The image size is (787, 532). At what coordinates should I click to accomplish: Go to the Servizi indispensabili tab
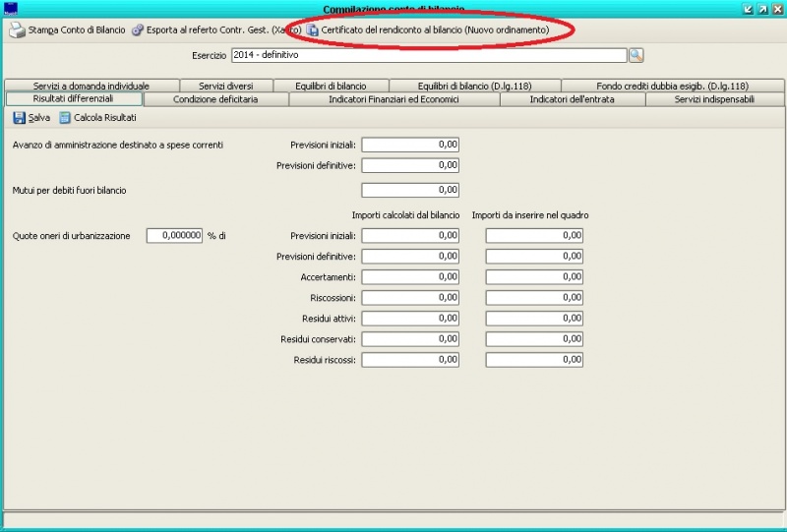tap(714, 99)
